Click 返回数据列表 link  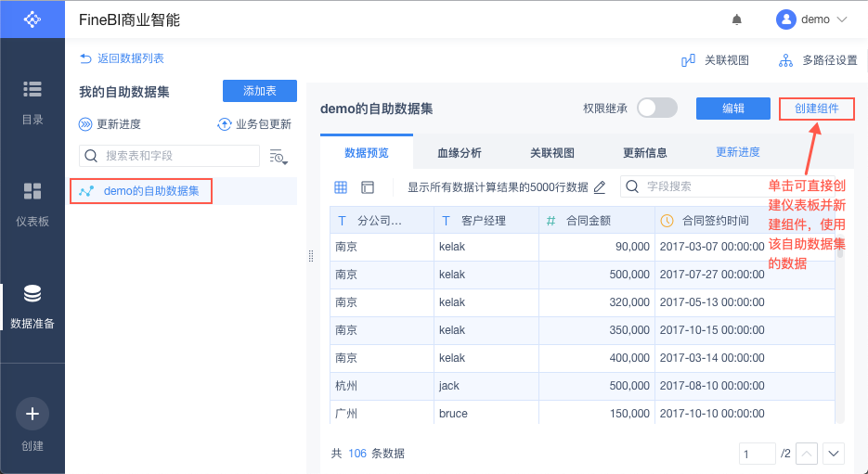click(x=122, y=58)
